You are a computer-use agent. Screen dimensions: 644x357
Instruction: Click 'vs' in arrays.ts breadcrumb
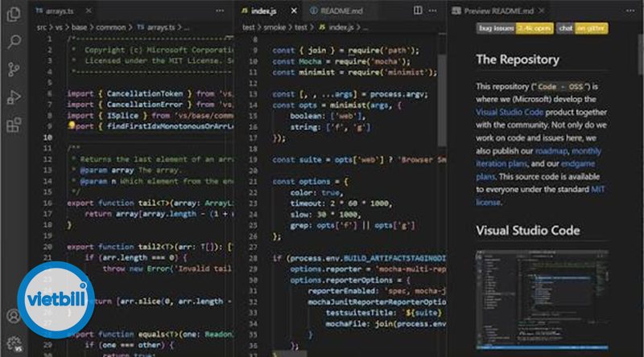[x=59, y=27]
